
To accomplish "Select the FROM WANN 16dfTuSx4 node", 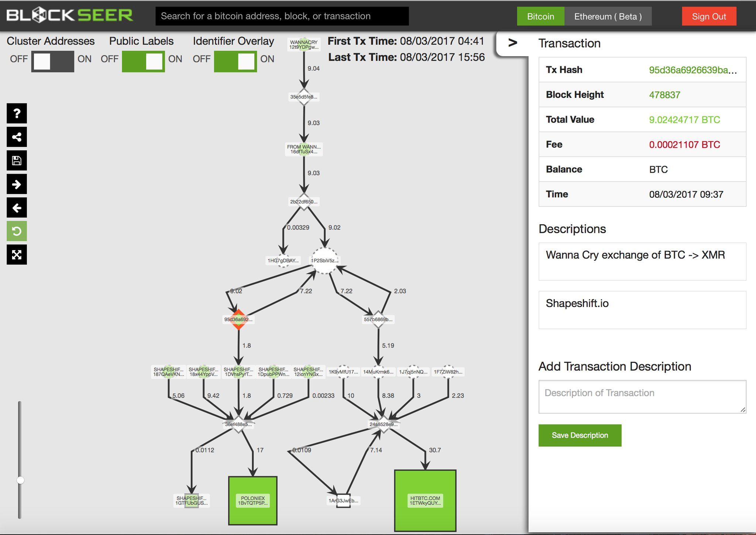I will pyautogui.click(x=304, y=149).
